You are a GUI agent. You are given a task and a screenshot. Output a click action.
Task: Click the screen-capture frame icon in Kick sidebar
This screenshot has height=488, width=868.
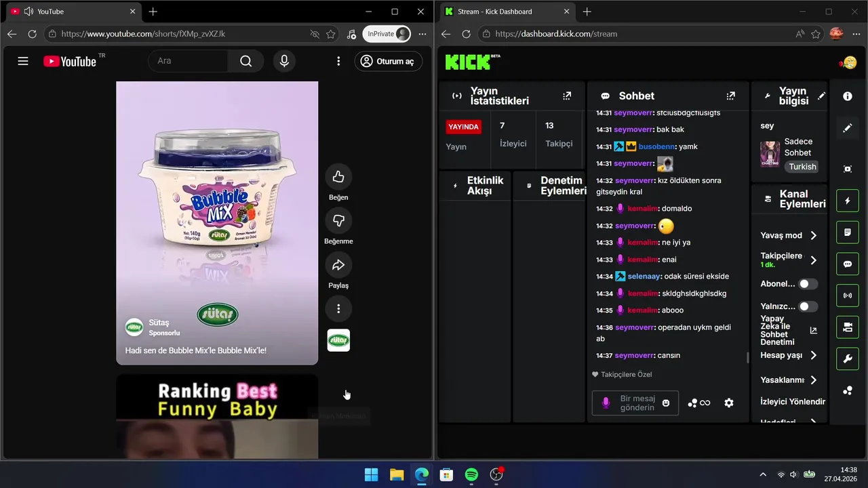point(848,169)
